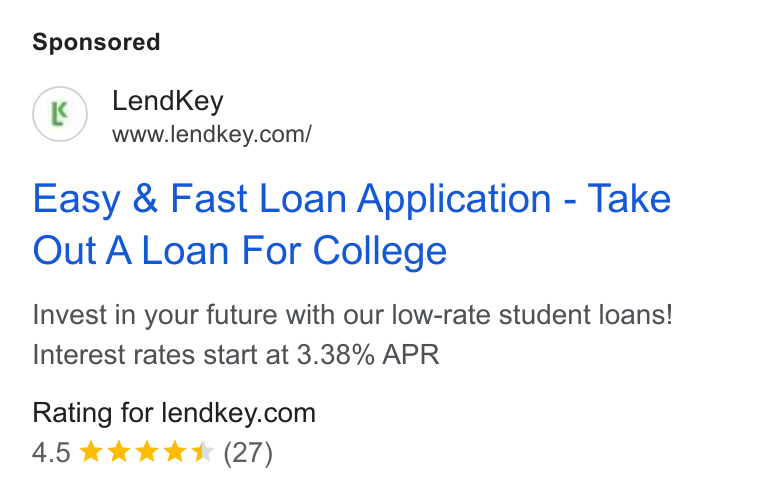
Task: Click the fourth gold rating star
Action: (174, 452)
